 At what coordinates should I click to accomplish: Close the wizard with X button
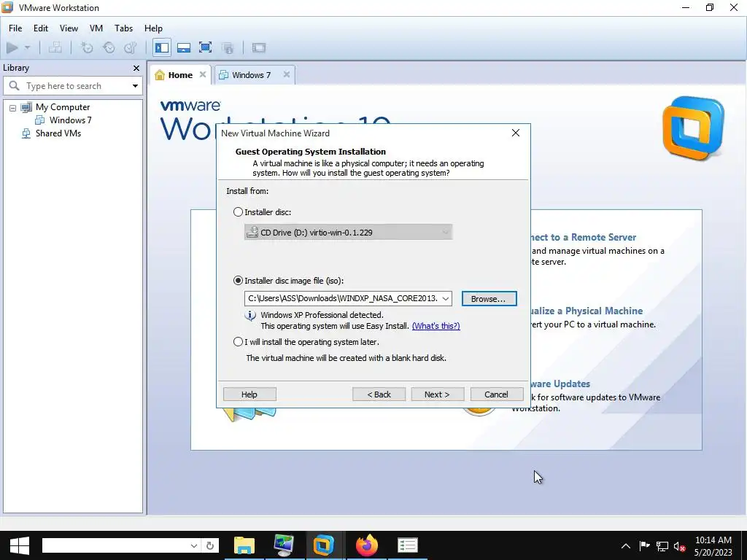(x=516, y=133)
